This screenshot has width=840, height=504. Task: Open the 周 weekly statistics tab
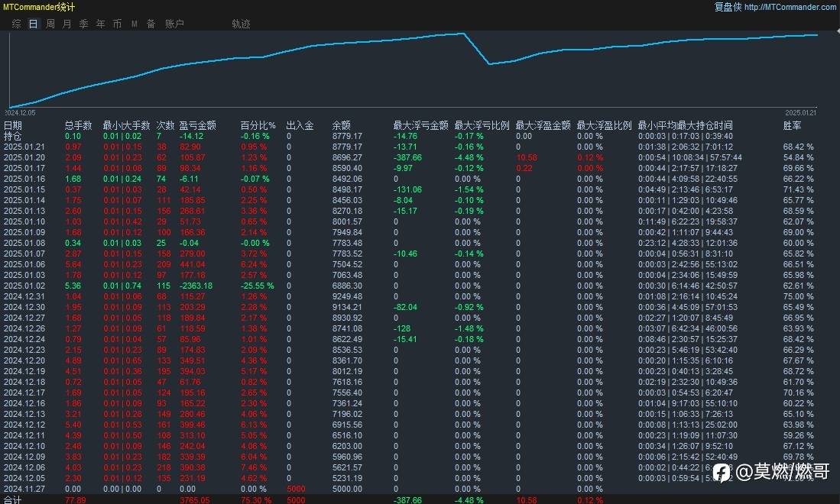click(x=50, y=24)
